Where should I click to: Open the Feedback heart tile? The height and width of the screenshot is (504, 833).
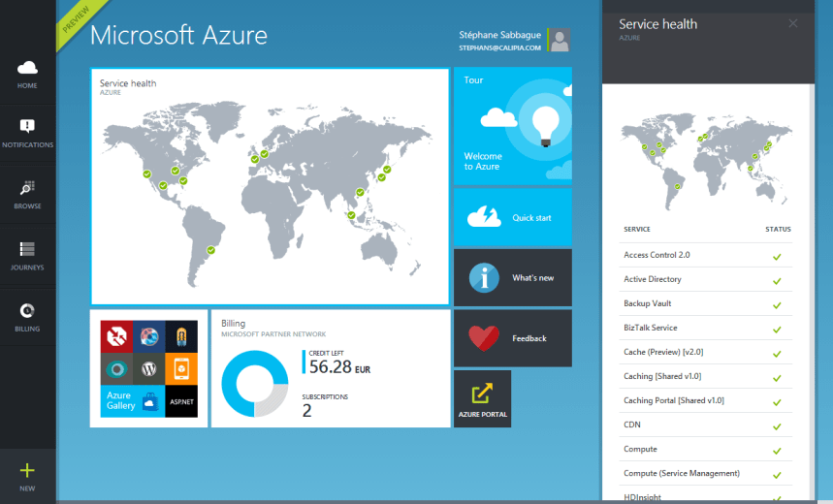pyautogui.click(x=513, y=338)
